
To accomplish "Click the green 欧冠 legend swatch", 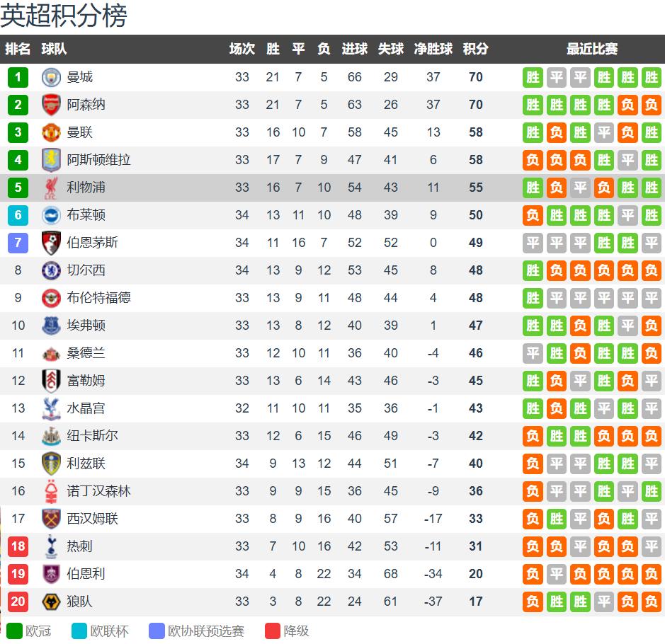I will 14,631.
